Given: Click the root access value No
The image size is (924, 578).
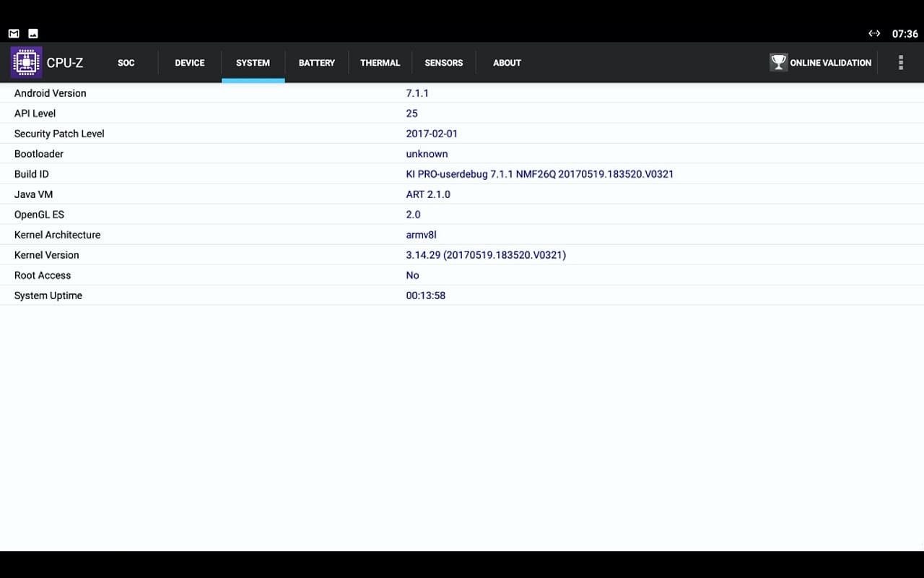Looking at the screenshot, I should click(413, 275).
